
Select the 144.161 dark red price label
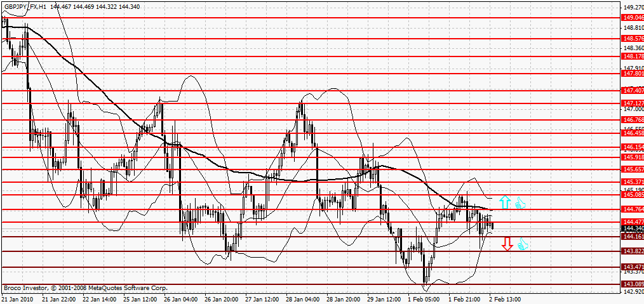pyautogui.click(x=633, y=237)
